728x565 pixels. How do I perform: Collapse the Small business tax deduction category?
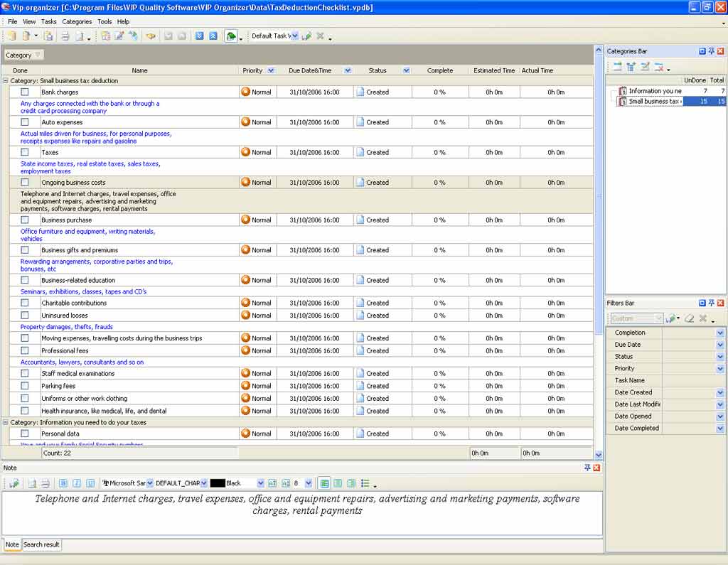(6, 81)
